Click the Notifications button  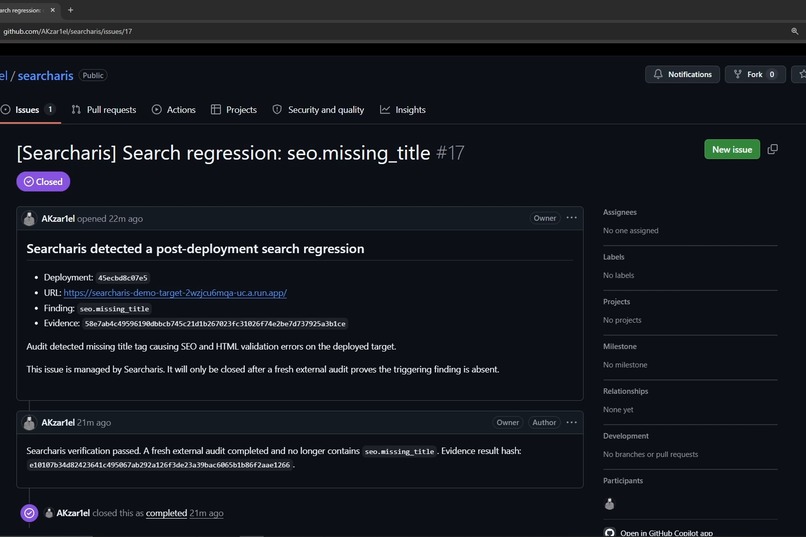tap(683, 75)
